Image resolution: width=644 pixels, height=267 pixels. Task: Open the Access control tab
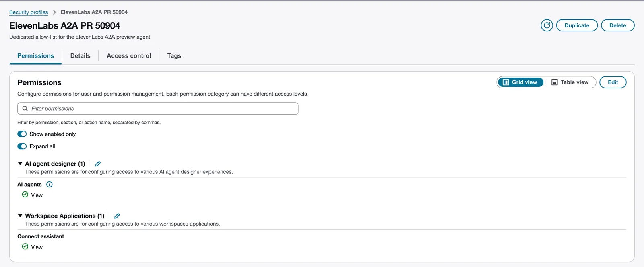(129, 56)
